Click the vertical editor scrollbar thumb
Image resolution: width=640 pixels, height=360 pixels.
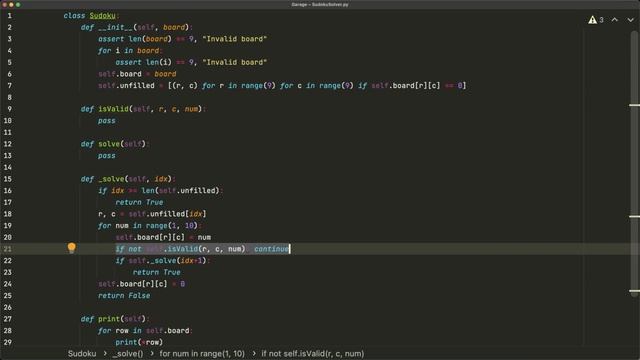[x=634, y=163]
